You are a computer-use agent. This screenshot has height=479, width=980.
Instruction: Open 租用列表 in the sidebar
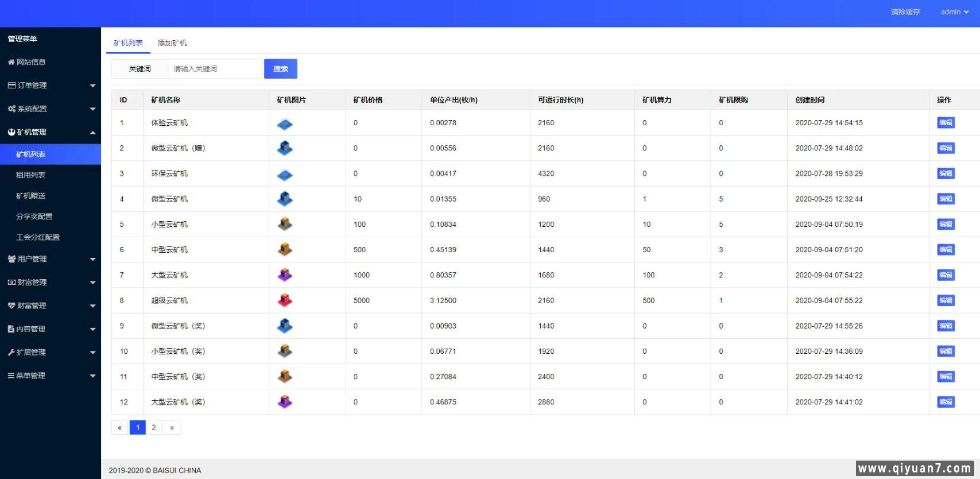pyautogui.click(x=30, y=175)
